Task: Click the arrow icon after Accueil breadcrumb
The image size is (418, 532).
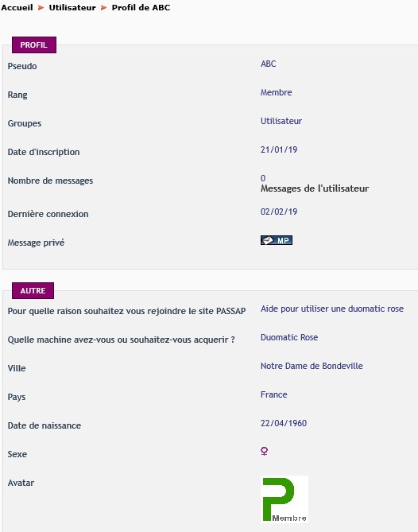Action: pyautogui.click(x=41, y=8)
